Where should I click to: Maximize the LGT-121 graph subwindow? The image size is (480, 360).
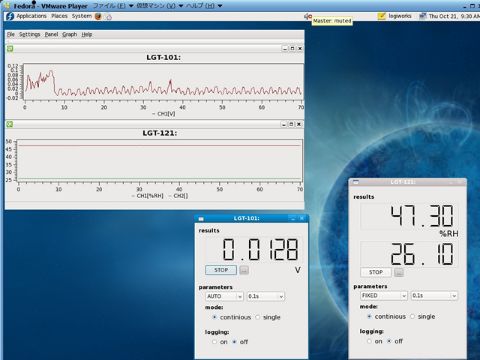291,124
